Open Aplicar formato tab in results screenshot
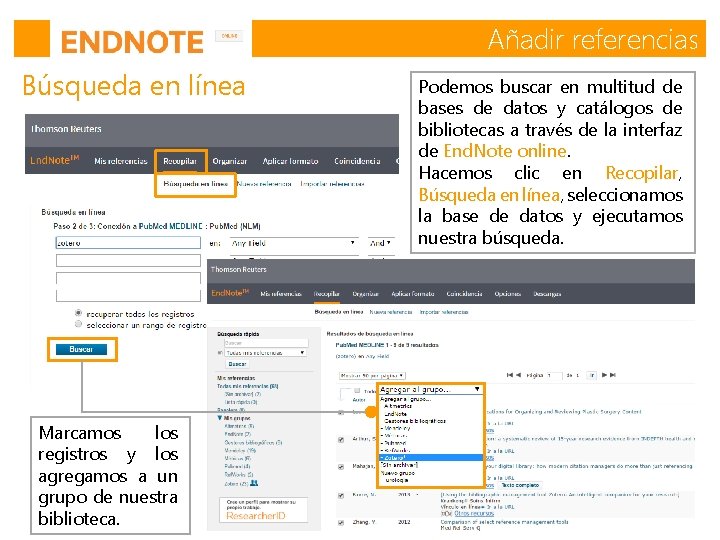Screen dimensions: 720x540 [412, 294]
